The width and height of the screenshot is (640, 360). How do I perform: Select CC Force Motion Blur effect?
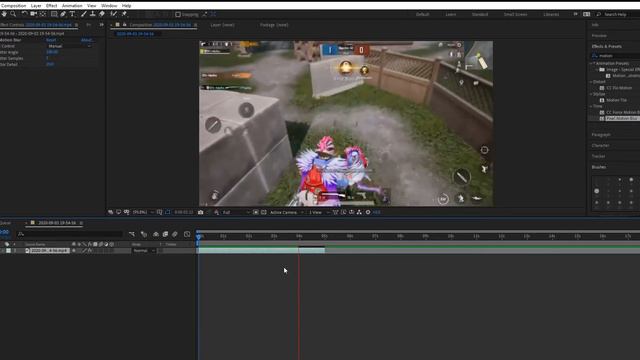point(623,112)
